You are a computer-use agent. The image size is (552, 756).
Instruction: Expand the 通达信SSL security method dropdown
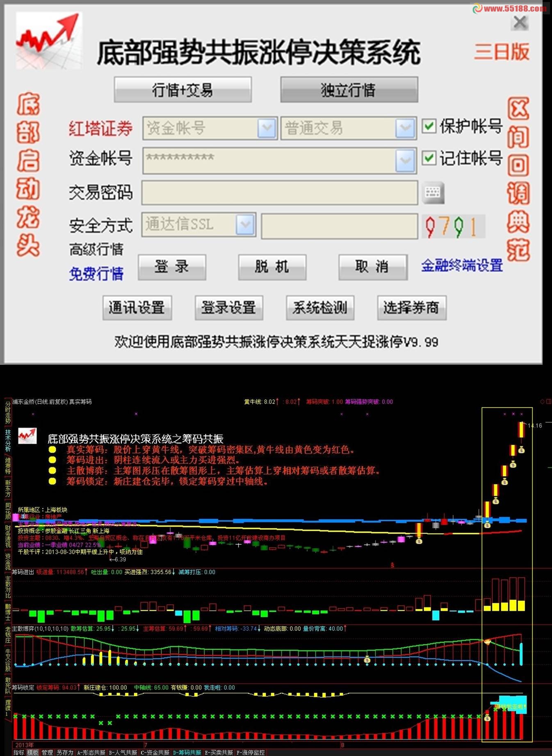pos(245,225)
